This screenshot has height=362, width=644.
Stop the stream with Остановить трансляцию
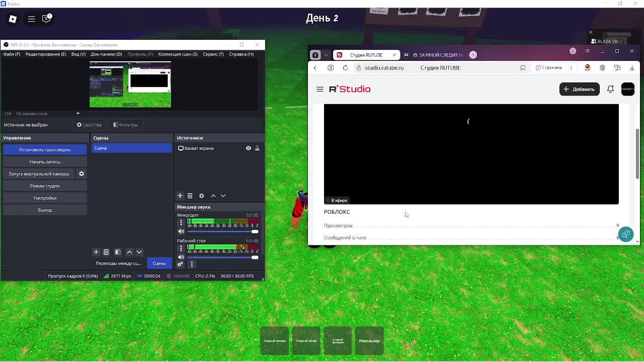click(45, 150)
